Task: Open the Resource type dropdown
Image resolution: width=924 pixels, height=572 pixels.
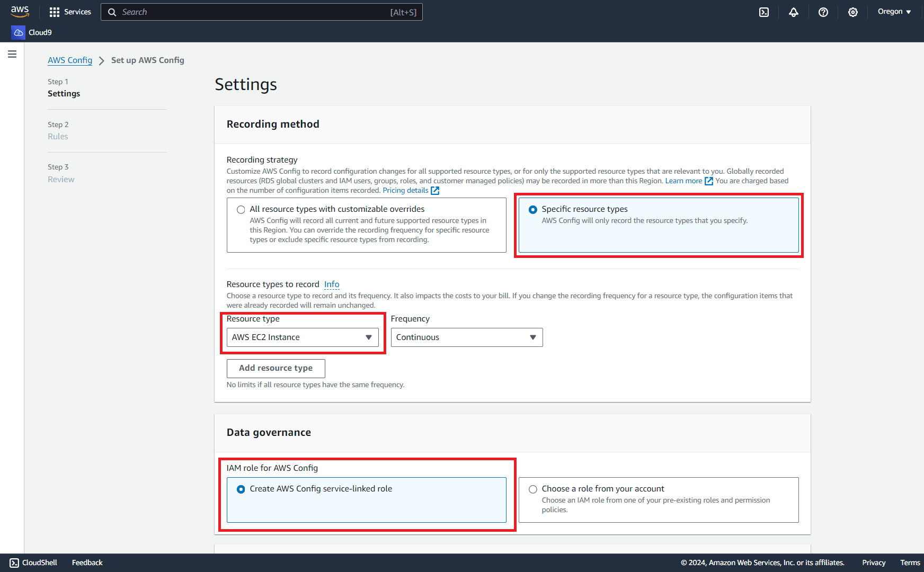Action: (303, 337)
